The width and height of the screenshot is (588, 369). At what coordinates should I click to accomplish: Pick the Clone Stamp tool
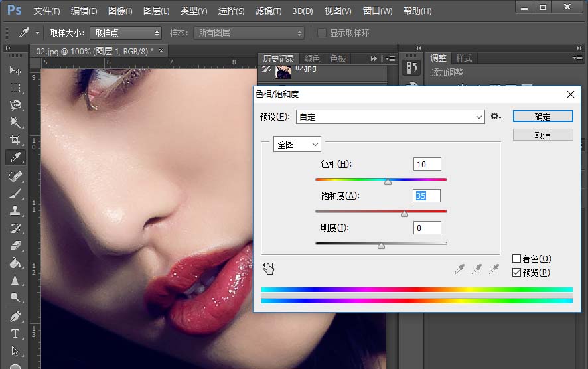tap(15, 211)
